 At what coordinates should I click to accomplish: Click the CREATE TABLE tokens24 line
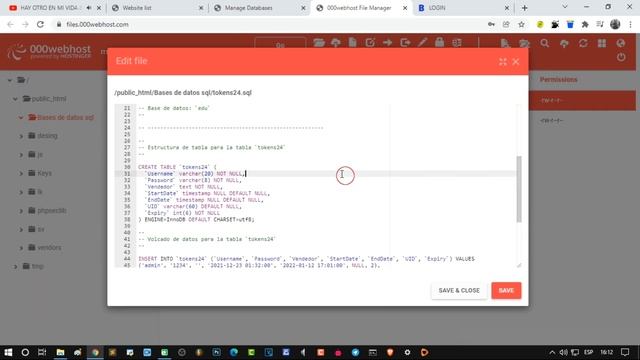(x=177, y=167)
